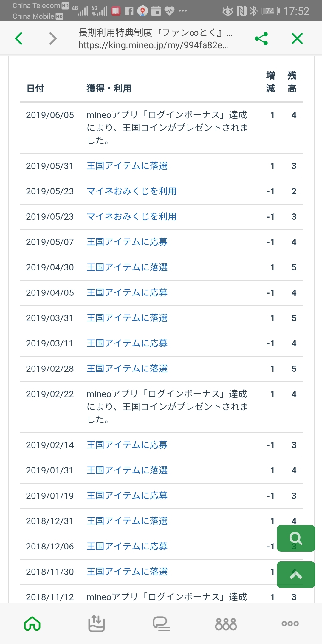
Task: Open the 2019/02/14 王国アイテムに応募 link
Action: click(127, 445)
